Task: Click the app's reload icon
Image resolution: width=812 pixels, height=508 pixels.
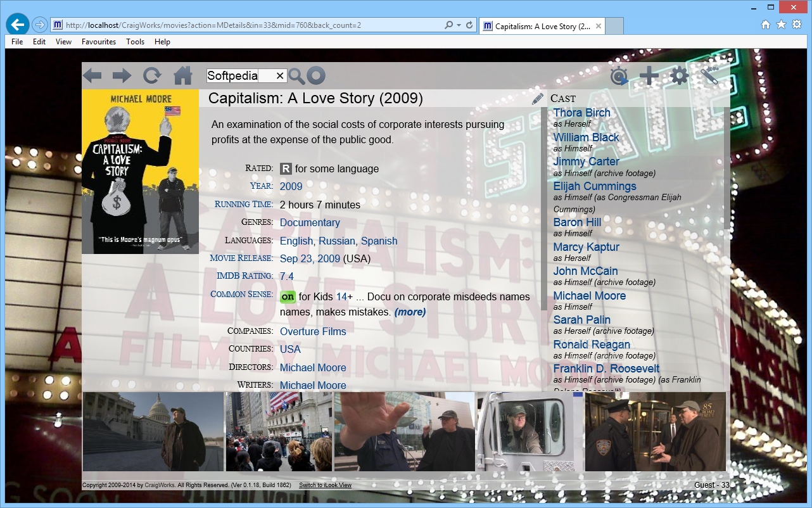Action: click(152, 76)
